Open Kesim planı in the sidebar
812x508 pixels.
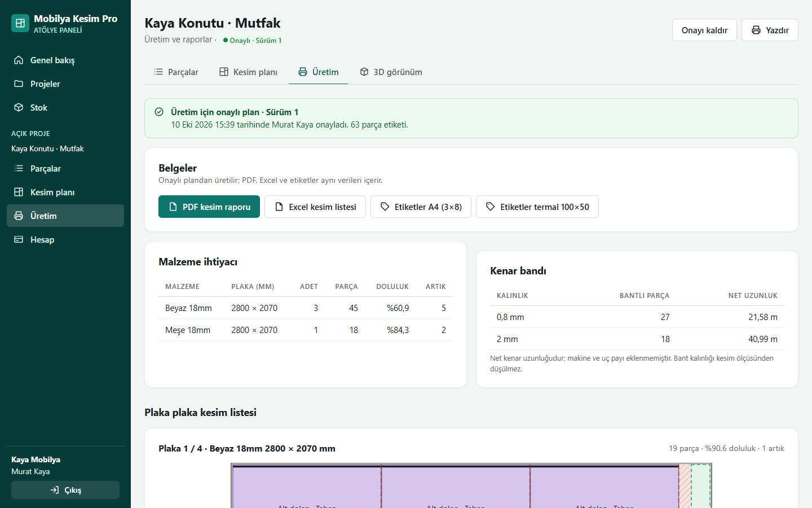(65, 192)
